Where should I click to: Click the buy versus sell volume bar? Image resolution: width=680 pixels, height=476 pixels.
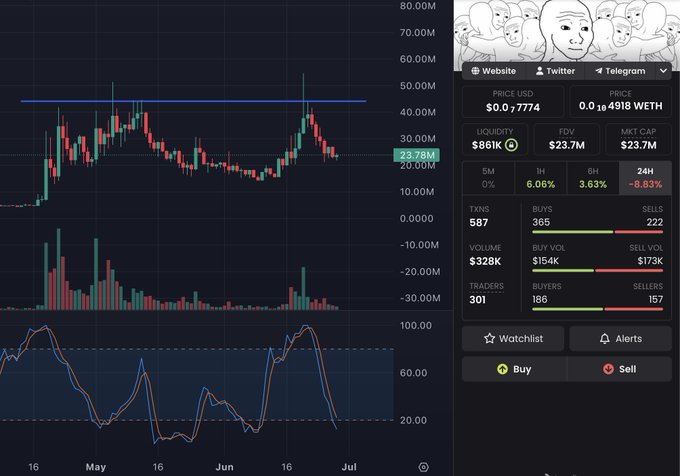pyautogui.click(x=598, y=271)
